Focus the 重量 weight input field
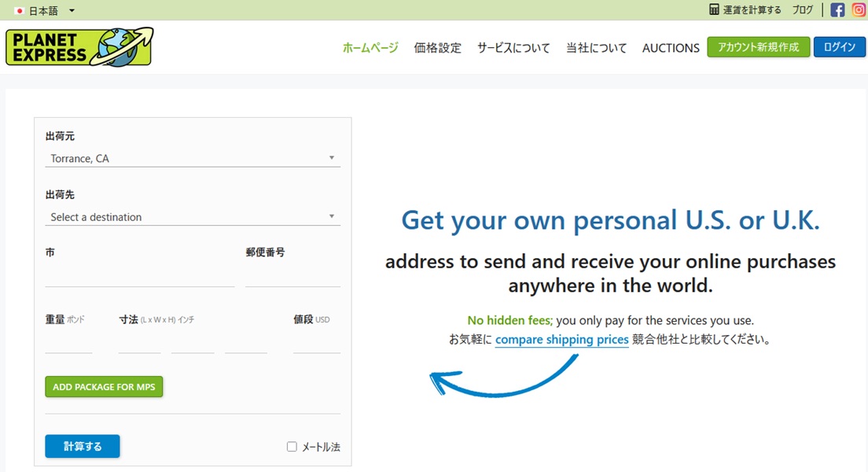The image size is (868, 472). pos(68,344)
